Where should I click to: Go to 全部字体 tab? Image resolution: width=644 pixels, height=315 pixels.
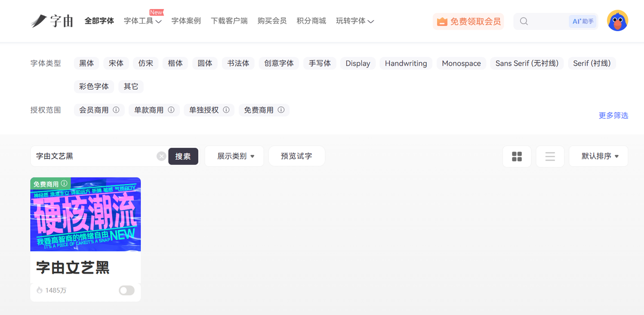point(99,21)
